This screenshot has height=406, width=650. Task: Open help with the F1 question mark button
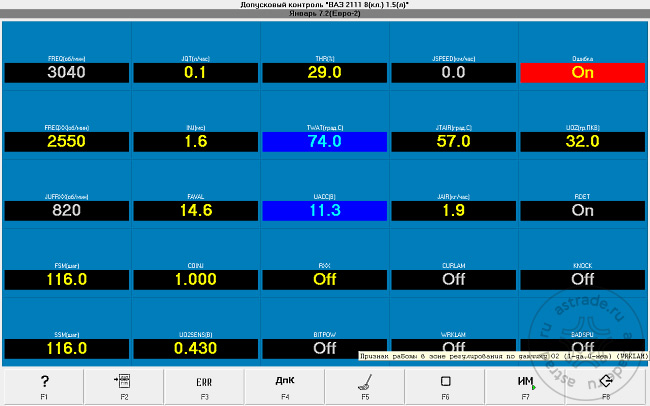click(x=44, y=387)
